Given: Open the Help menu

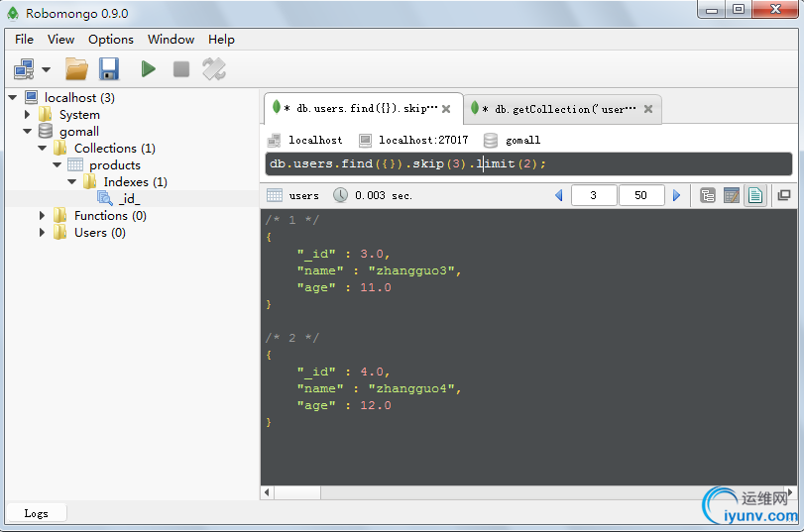Looking at the screenshot, I should (221, 40).
